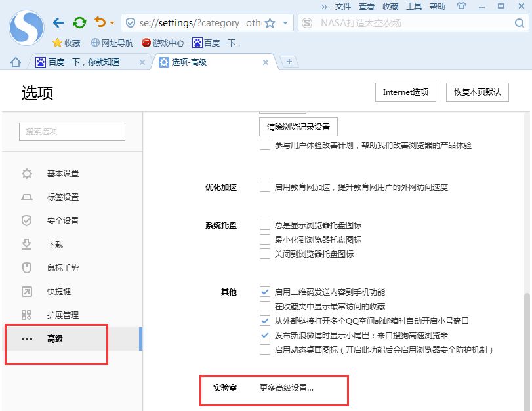The height and width of the screenshot is (411, 532).
Task: Expand the address bar suggestions dropdown
Action: click(285, 22)
